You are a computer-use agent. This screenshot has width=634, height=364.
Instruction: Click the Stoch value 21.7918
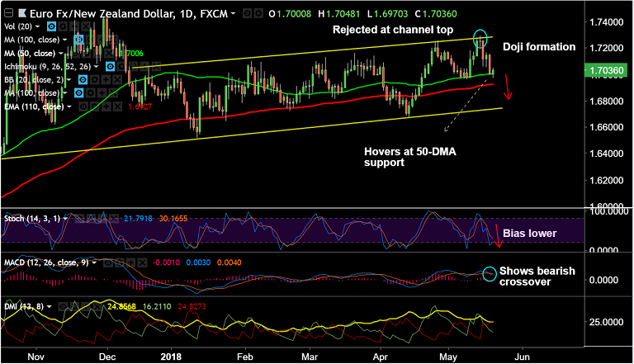point(139,219)
